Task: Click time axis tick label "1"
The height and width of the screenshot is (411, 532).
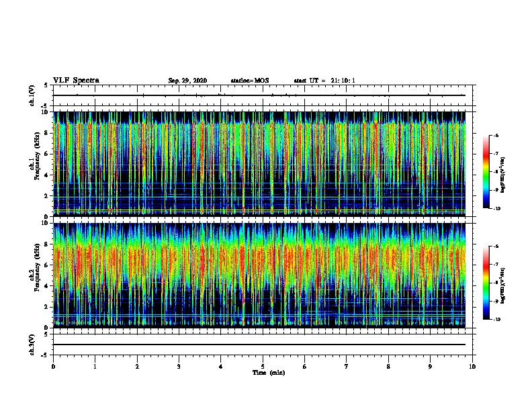Action: (95, 367)
